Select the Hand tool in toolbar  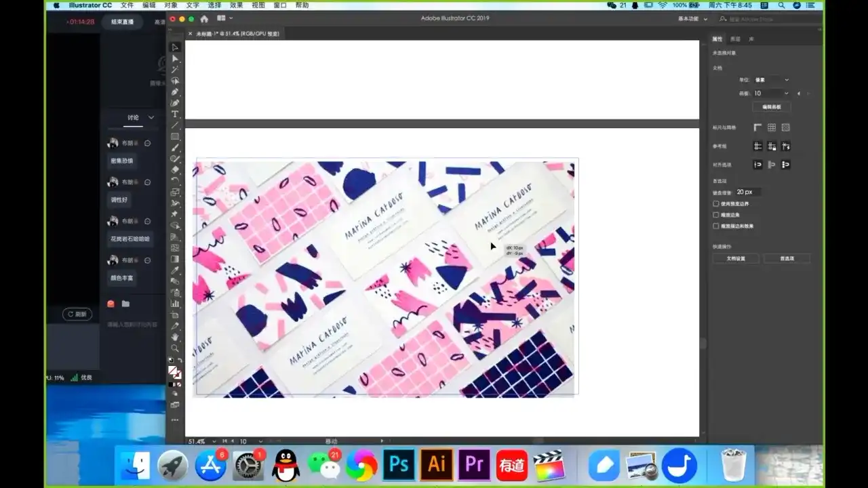[x=175, y=337]
